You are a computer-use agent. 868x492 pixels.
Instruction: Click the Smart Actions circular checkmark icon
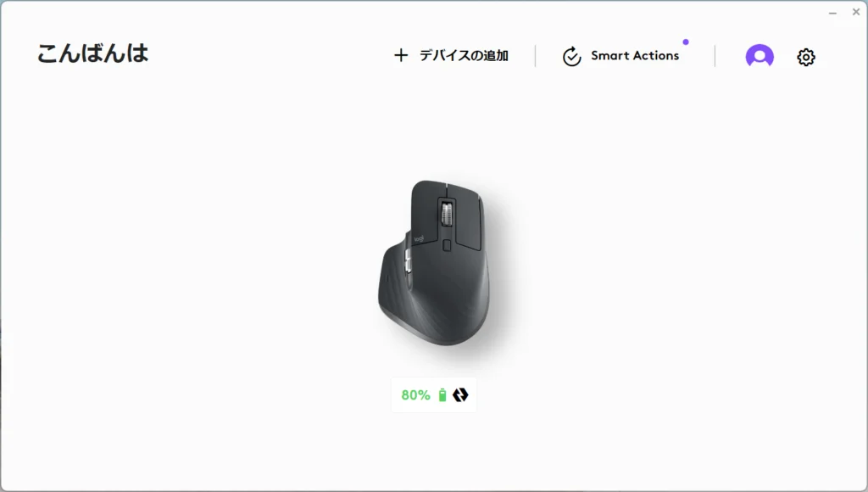[572, 57]
